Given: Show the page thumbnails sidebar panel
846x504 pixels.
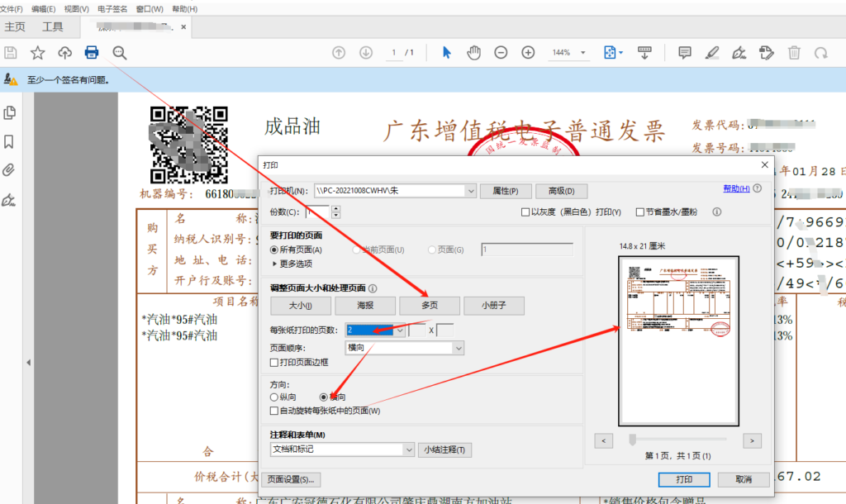Looking at the screenshot, I should pos(10,112).
